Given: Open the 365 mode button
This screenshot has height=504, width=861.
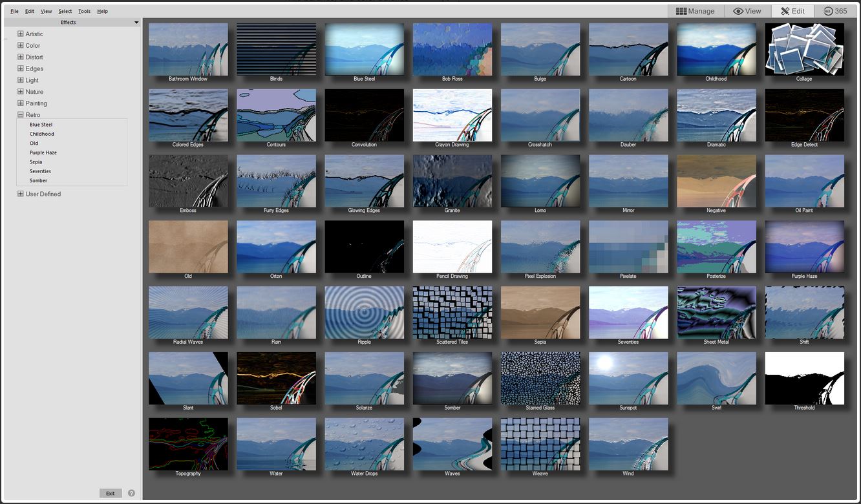Looking at the screenshot, I should tap(834, 11).
